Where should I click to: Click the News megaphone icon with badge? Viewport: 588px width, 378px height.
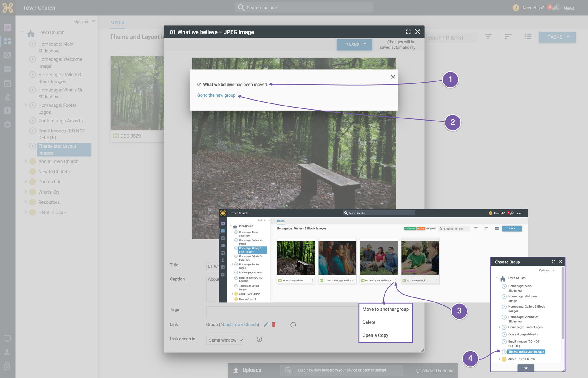click(x=554, y=8)
